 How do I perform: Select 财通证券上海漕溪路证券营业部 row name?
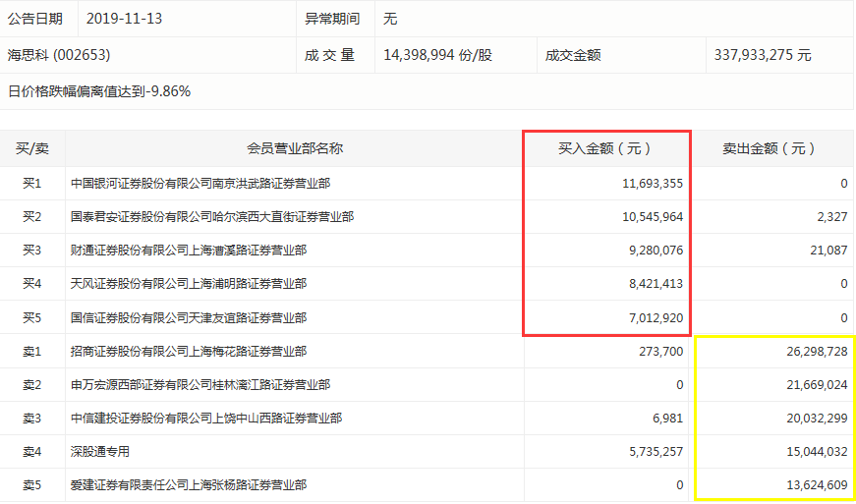pyautogui.click(x=189, y=251)
